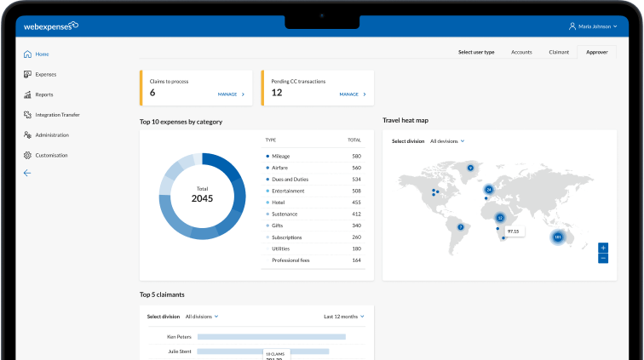Viewport: 644px width, 360px height.
Task: Open the Reports chart icon
Action: pyautogui.click(x=27, y=94)
